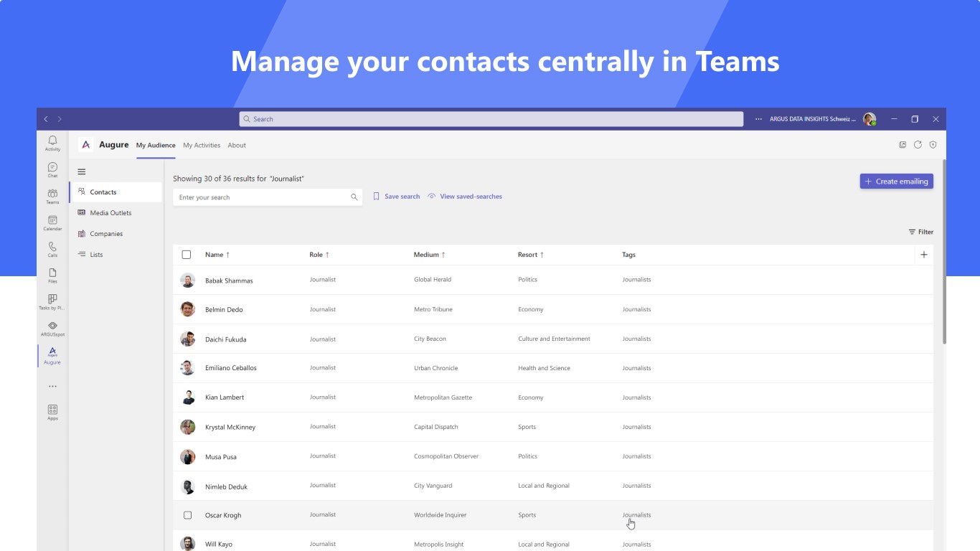Open contact Nimleb Deduk
980x551 pixels.
click(x=226, y=486)
